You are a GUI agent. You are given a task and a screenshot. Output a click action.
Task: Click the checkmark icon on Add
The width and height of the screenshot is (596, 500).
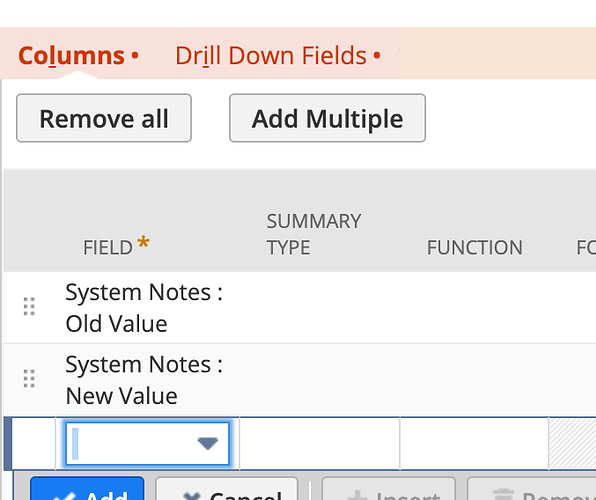[x=64, y=496]
